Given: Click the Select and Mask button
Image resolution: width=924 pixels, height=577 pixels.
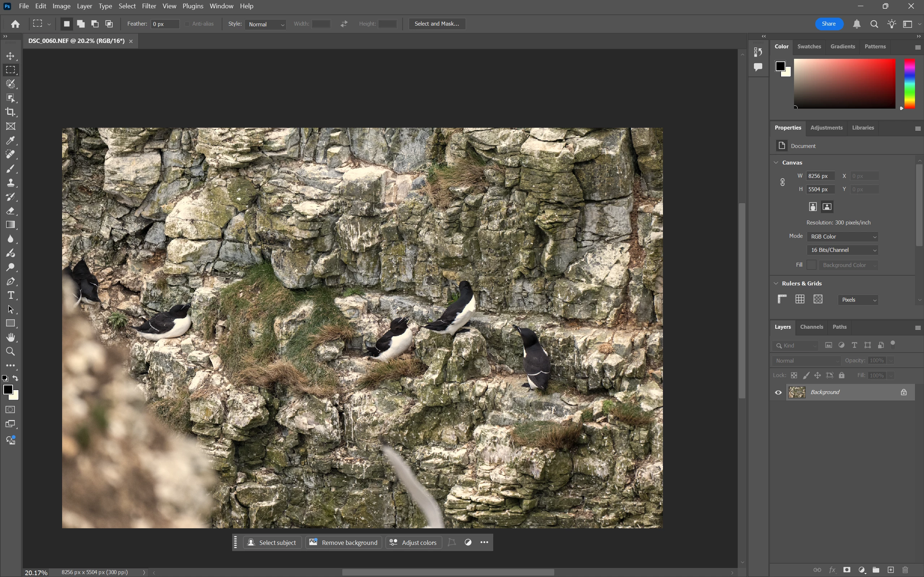Looking at the screenshot, I should (x=437, y=24).
